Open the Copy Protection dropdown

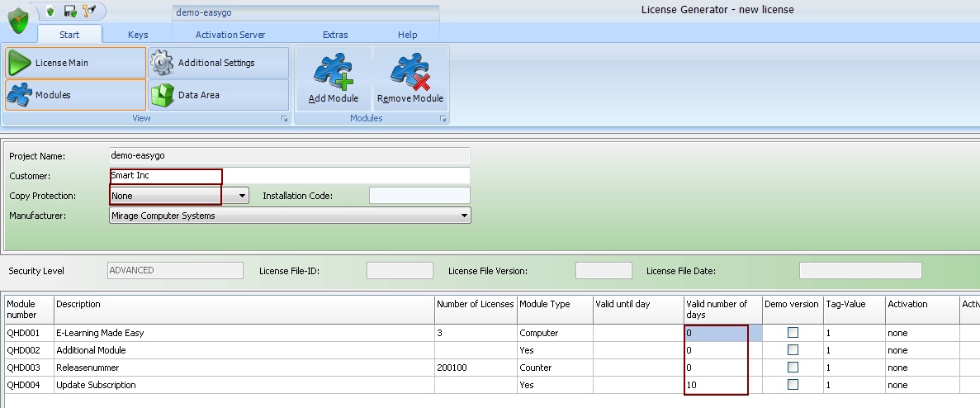point(242,196)
